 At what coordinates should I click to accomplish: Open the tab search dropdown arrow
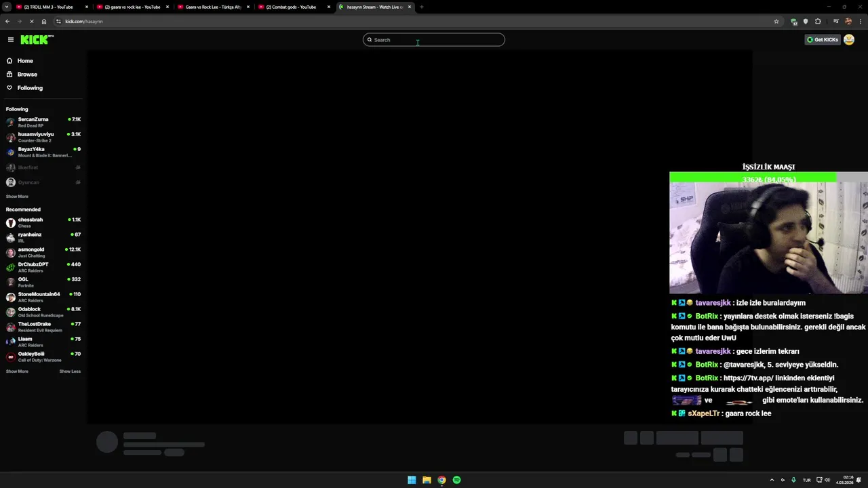click(7, 7)
